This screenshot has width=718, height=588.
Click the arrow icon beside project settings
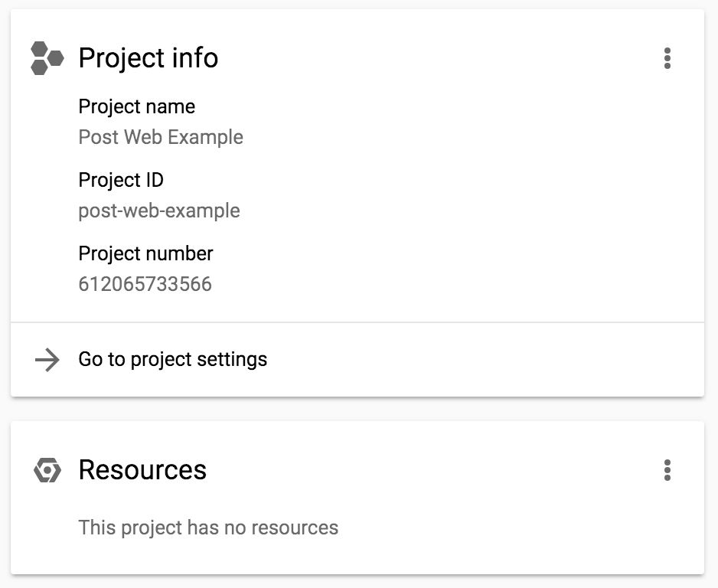point(47,360)
